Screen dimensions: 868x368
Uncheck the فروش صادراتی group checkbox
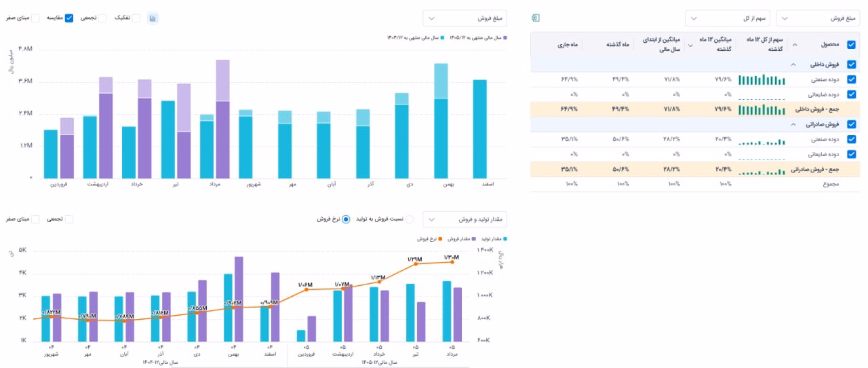852,124
